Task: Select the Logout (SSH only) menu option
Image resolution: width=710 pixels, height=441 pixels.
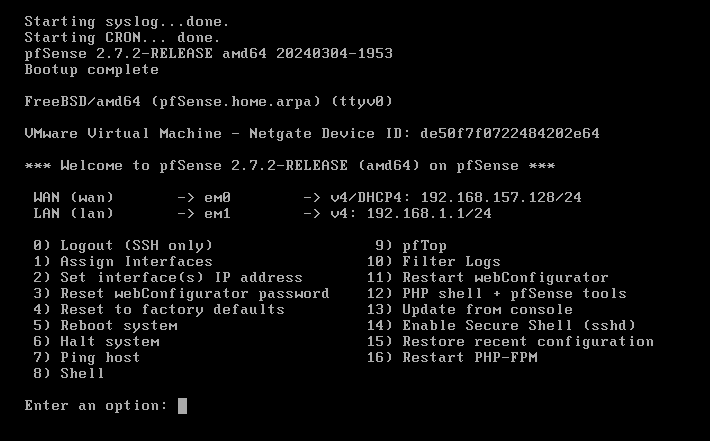Action: point(123,245)
